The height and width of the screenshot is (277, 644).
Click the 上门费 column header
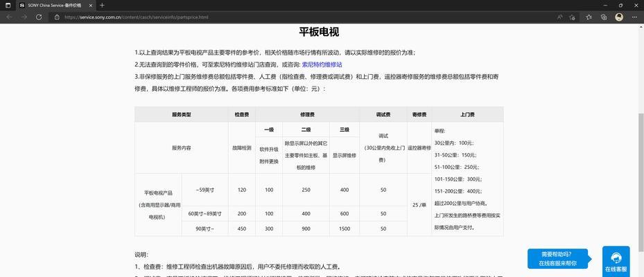467,115
